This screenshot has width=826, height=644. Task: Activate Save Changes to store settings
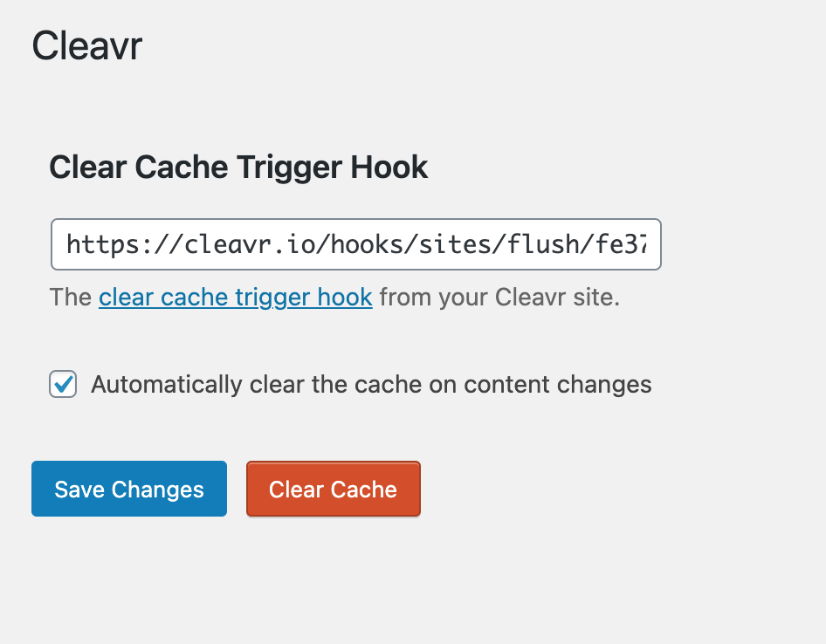pyautogui.click(x=128, y=489)
